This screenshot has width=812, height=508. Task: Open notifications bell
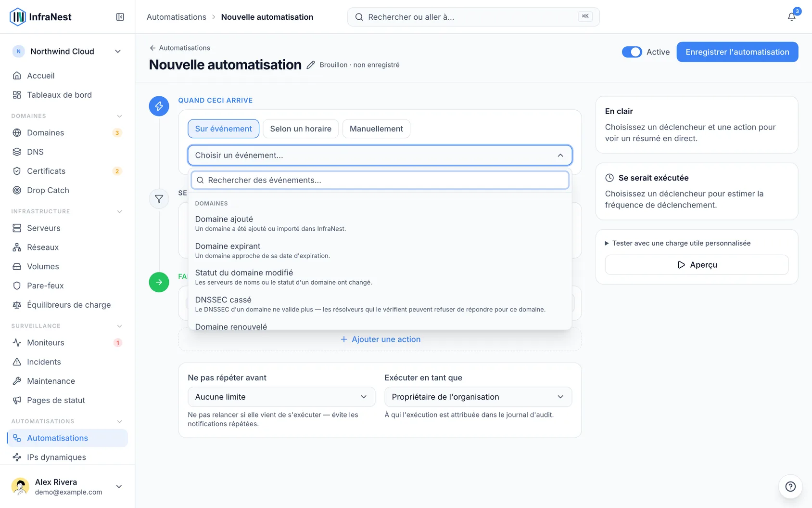pyautogui.click(x=791, y=17)
